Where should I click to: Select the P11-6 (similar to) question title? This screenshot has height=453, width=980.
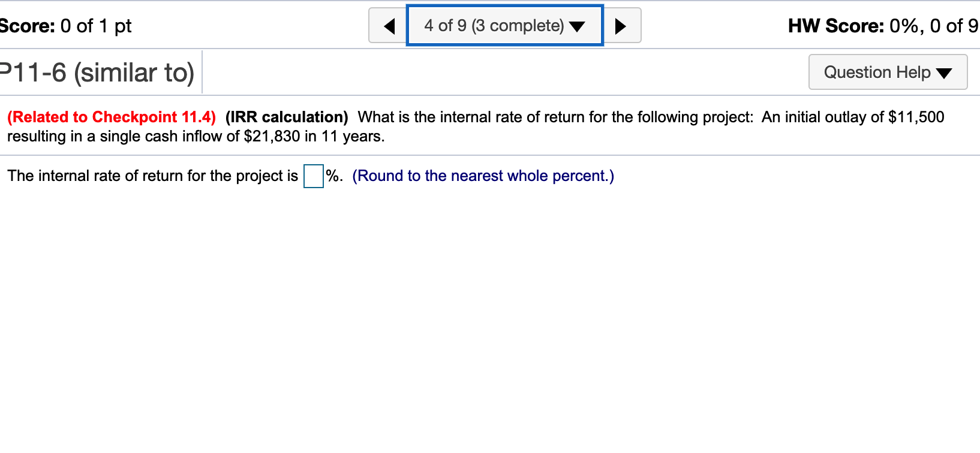[97, 73]
